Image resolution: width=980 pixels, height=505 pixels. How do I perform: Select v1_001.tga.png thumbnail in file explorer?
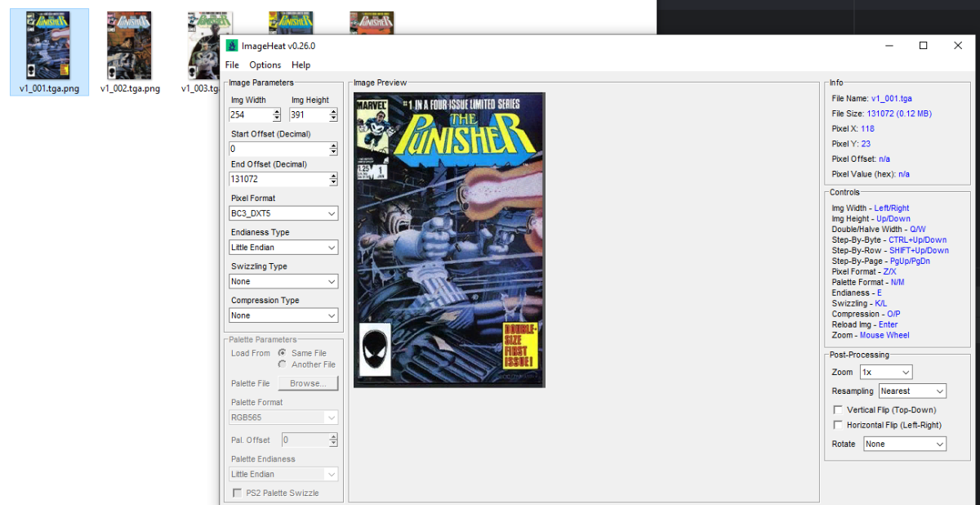[49, 52]
